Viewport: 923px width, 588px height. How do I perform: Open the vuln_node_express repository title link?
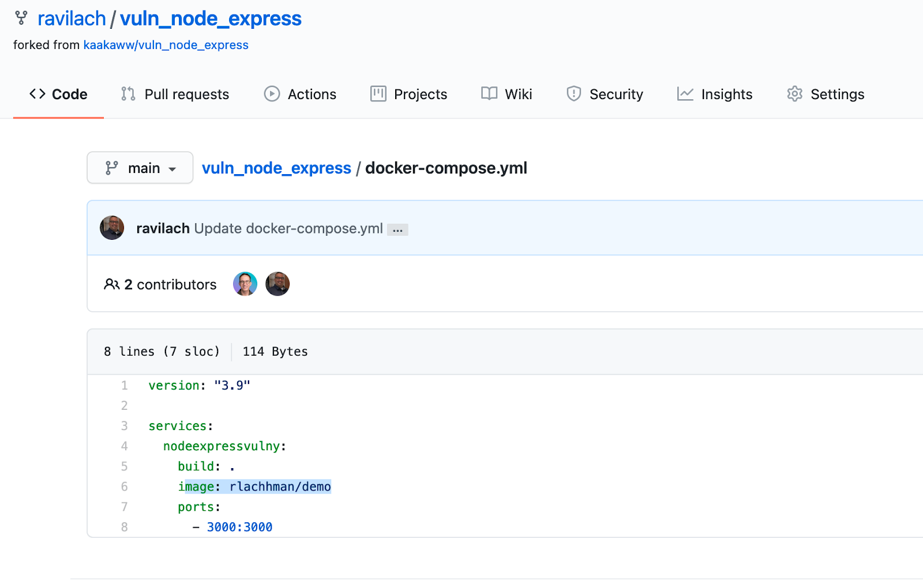coord(211,18)
